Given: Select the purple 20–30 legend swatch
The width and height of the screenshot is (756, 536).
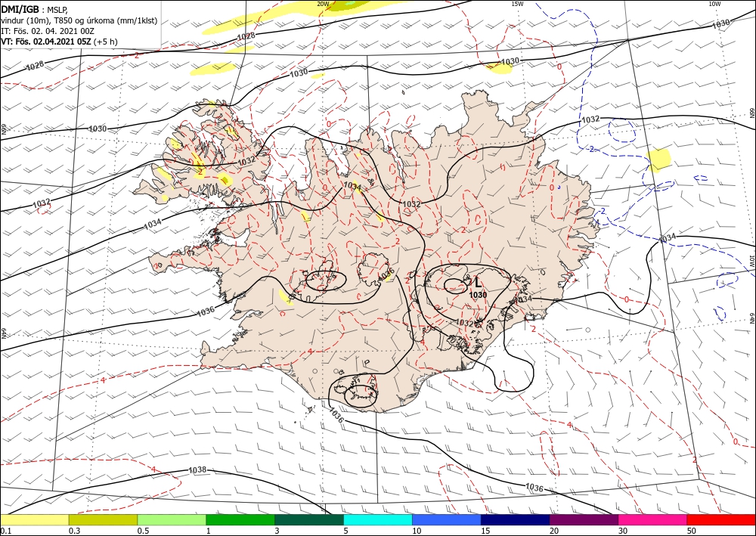Looking at the screenshot, I should (584, 520).
